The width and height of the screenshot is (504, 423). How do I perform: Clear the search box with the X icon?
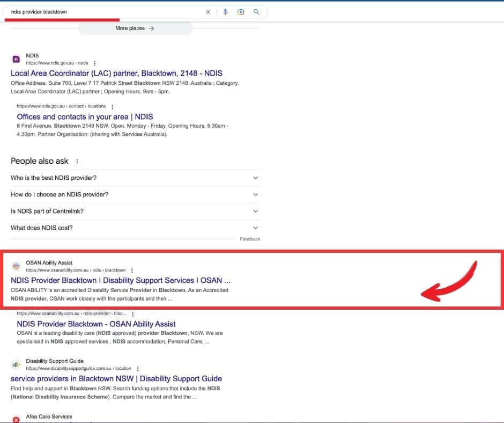[x=208, y=12]
